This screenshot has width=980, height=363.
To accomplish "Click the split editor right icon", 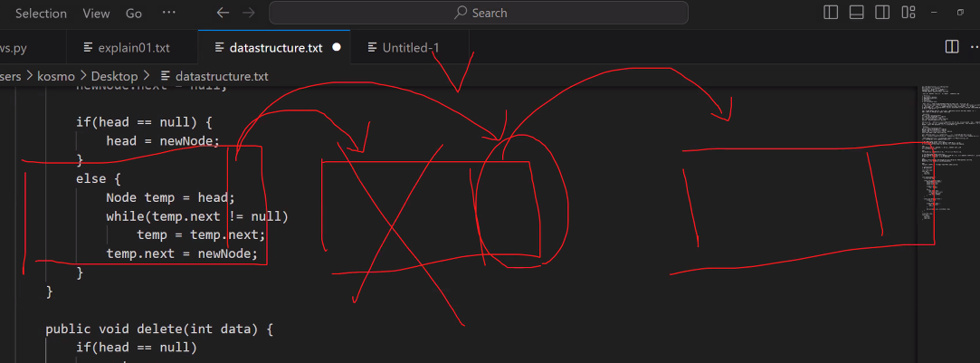I will [x=952, y=47].
